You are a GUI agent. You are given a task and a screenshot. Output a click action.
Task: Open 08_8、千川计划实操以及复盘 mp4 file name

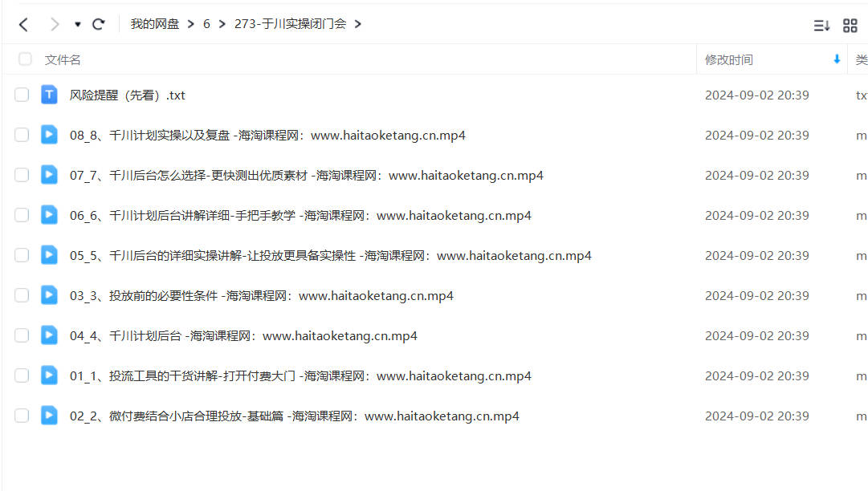point(267,136)
